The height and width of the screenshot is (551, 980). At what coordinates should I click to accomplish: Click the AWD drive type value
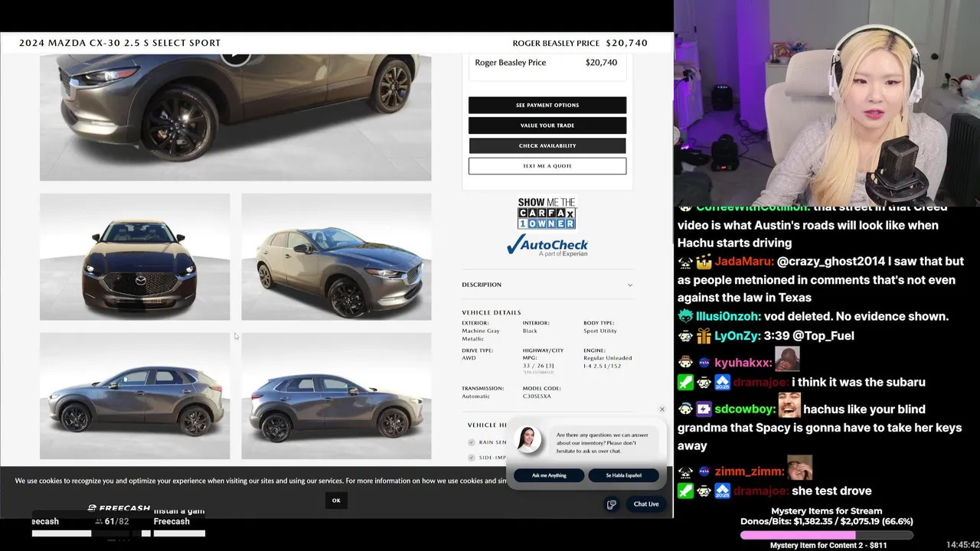click(469, 358)
